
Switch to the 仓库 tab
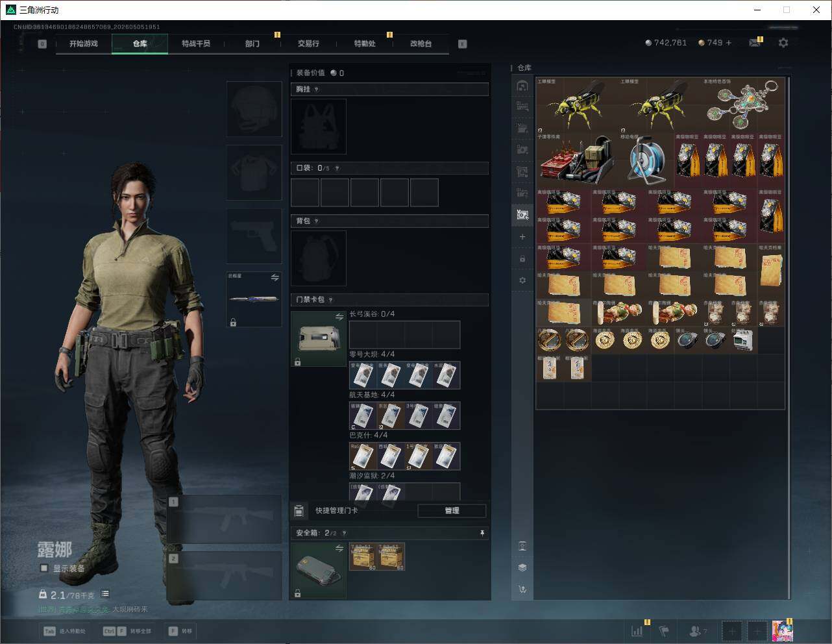[x=140, y=43]
